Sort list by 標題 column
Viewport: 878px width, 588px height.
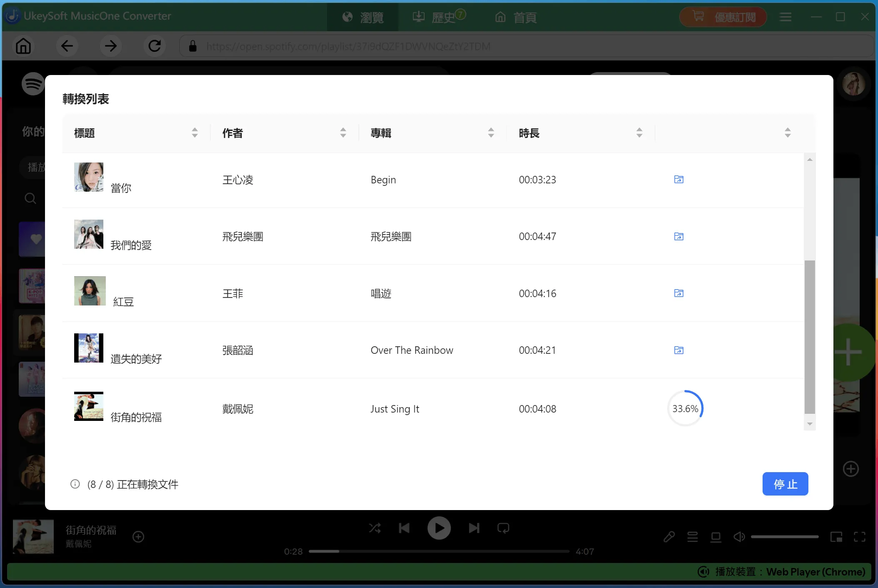195,133
